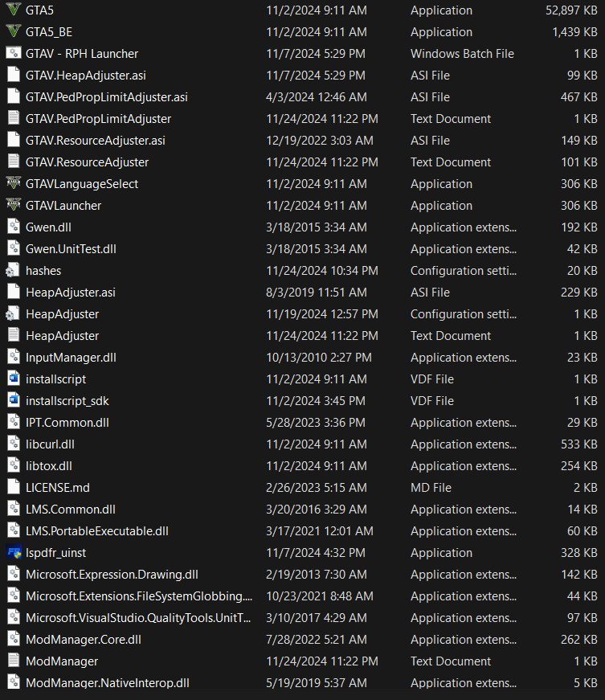Image resolution: width=605 pixels, height=700 pixels.
Task: Select the file name lspdfr_uinst
Action: point(55,553)
